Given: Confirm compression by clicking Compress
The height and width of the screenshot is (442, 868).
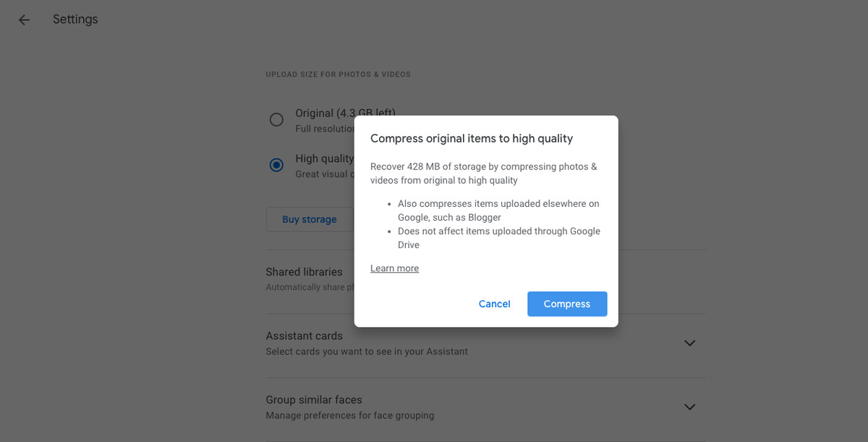Looking at the screenshot, I should tap(567, 304).
